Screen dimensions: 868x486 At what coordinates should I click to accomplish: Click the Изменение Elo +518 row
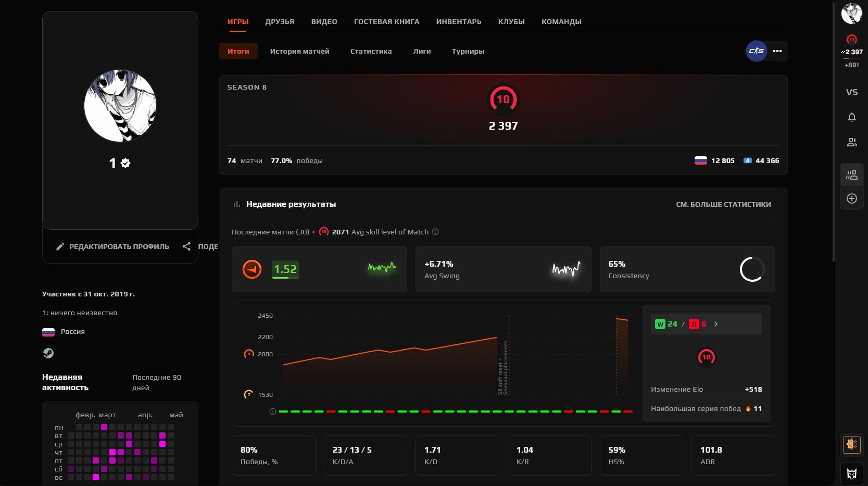(x=706, y=389)
